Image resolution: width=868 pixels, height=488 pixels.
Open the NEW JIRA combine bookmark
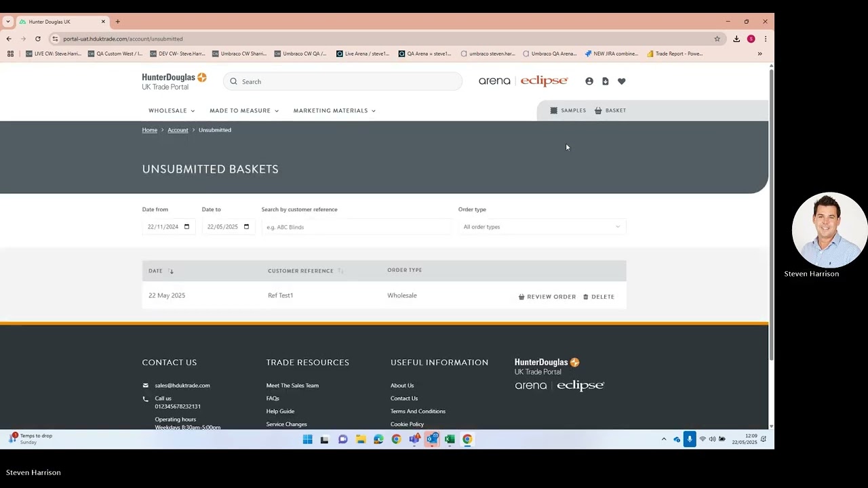click(x=611, y=54)
